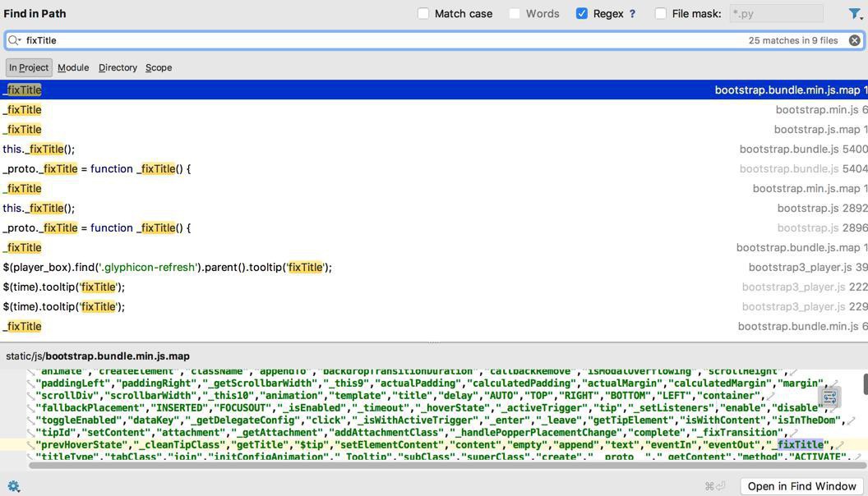The height and width of the screenshot is (496, 868).
Task: Switch to the Directory scope tab
Action: coord(118,67)
